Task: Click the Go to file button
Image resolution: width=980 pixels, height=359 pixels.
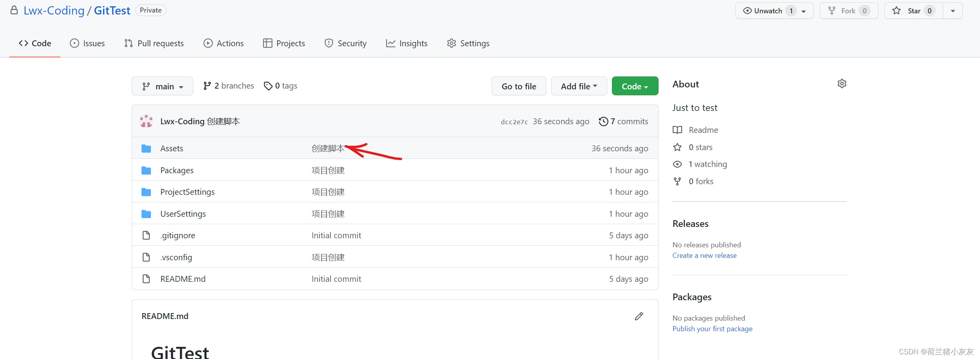Action: [519, 86]
